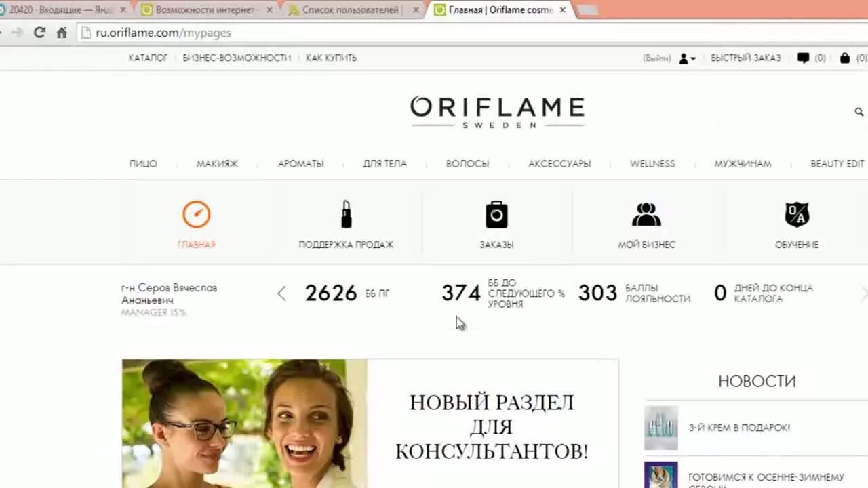This screenshot has width=868, height=488.
Task: Open the Beauty Edit category menu
Action: click(x=837, y=163)
